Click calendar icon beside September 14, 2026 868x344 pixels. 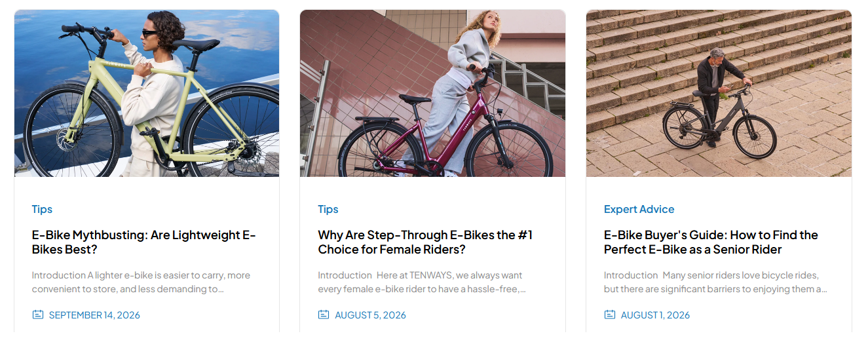click(x=38, y=315)
